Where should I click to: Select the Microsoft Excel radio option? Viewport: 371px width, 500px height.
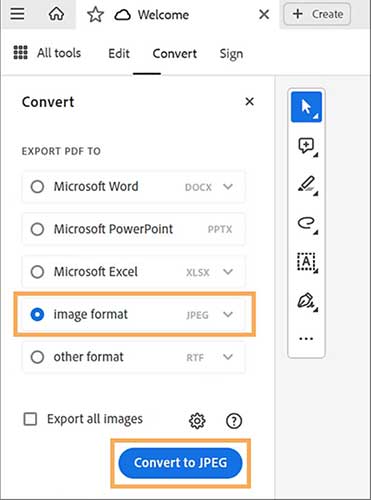(x=37, y=272)
